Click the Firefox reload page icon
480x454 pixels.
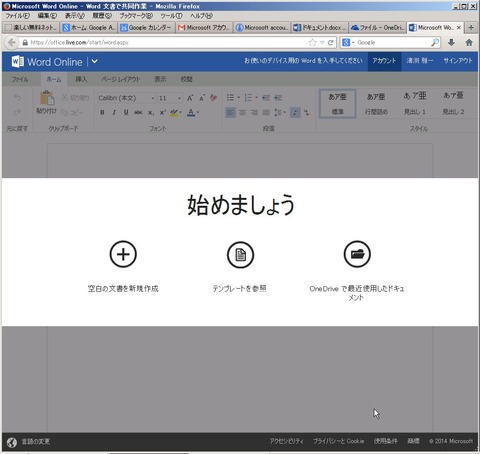(331, 42)
